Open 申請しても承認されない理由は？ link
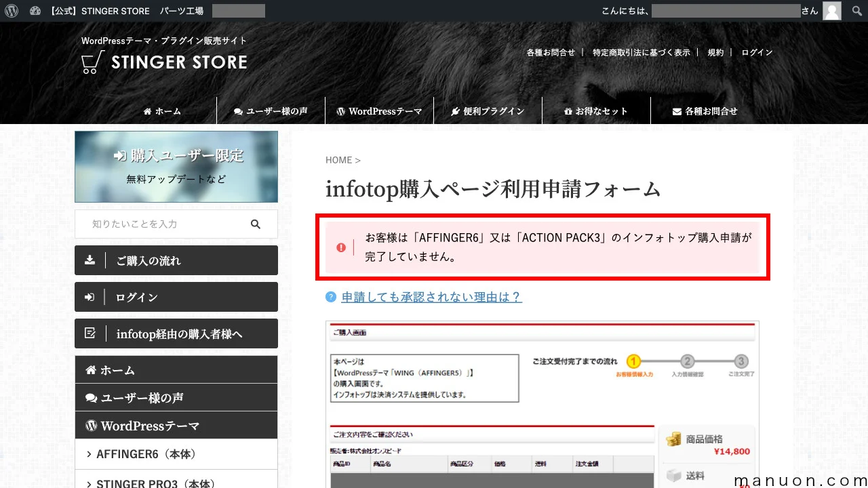 (430, 296)
